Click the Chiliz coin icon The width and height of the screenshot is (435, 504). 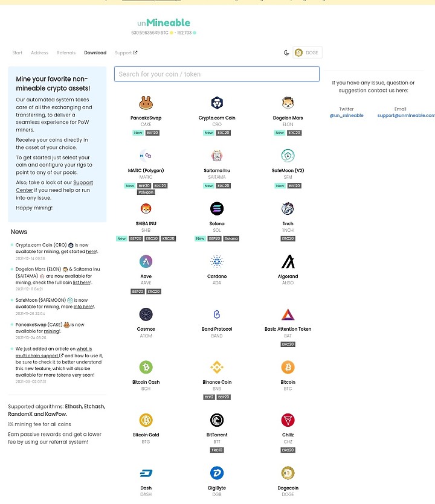[288, 420]
